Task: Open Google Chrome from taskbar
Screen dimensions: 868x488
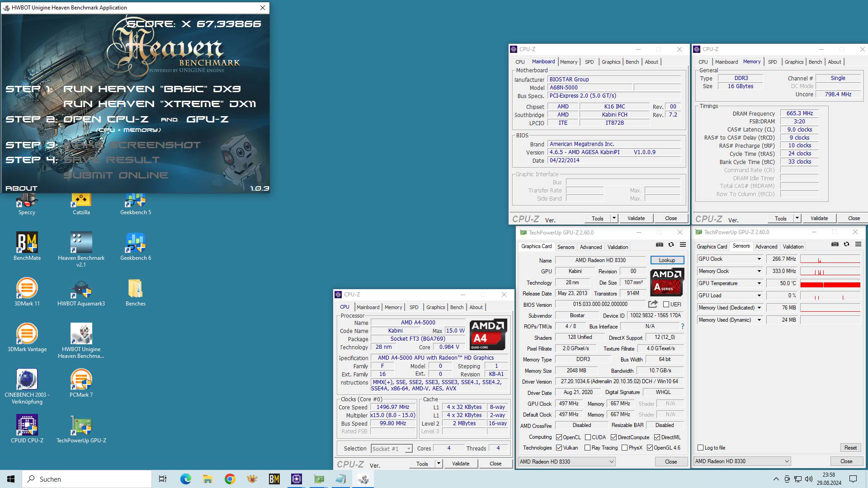Action: pyautogui.click(x=230, y=479)
